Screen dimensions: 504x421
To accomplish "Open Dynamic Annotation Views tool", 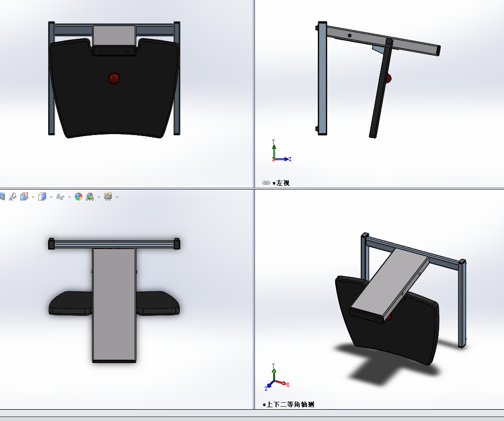I will [13, 196].
